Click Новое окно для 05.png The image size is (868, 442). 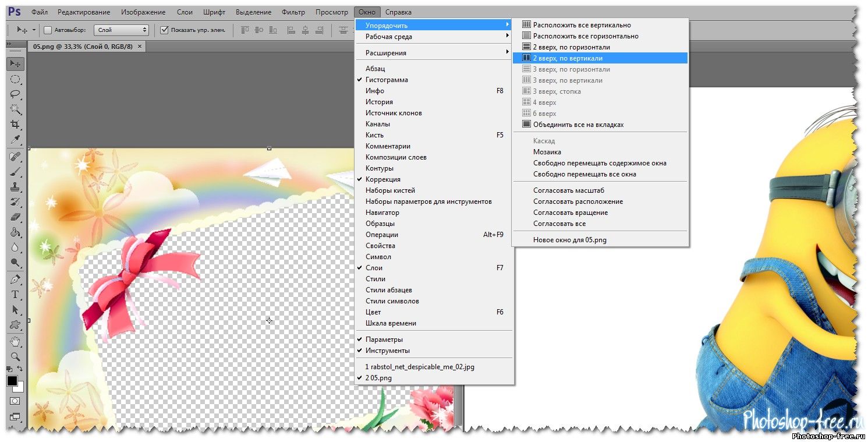(x=569, y=240)
